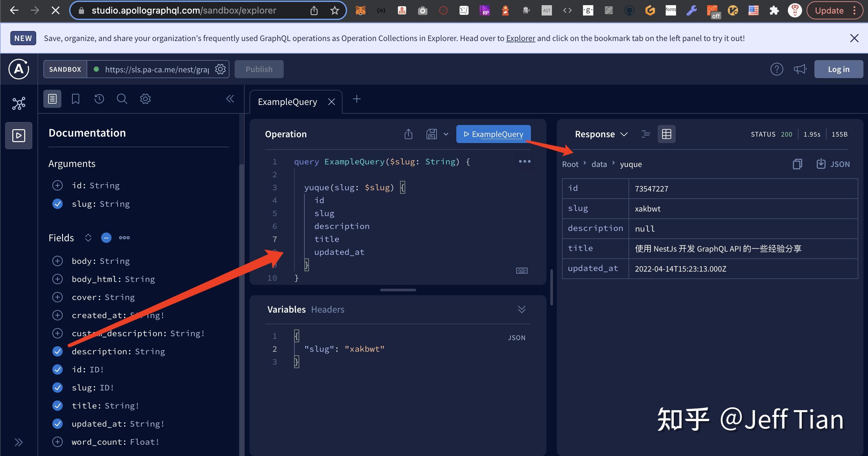The height and width of the screenshot is (456, 868).
Task: Open the run history clock icon
Action: click(x=99, y=99)
